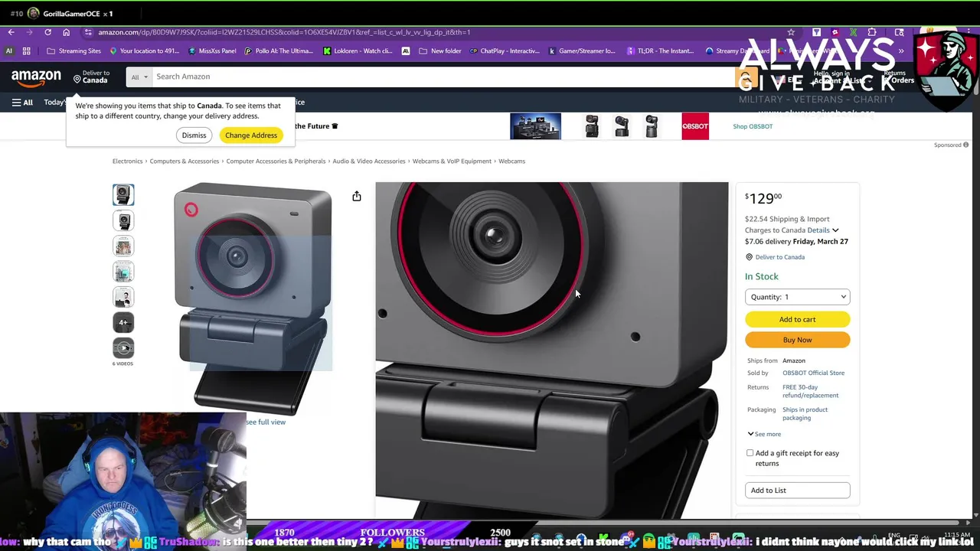The height and width of the screenshot is (551, 980).
Task: Select the fourth product thumbnail
Action: (x=123, y=272)
